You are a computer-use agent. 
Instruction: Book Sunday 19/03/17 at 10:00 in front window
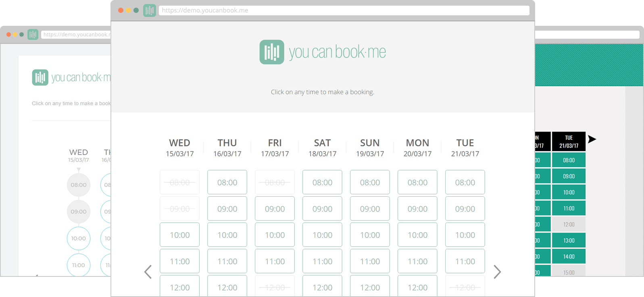[x=370, y=235]
